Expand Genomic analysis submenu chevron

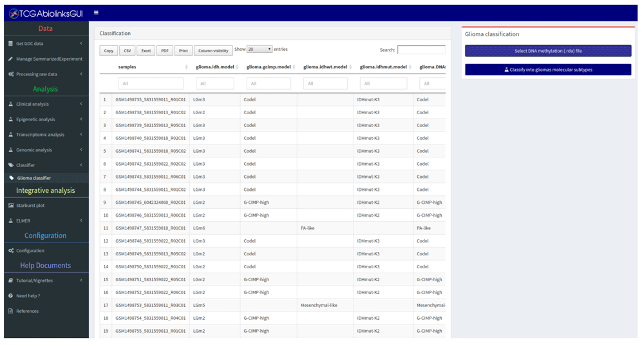81,150
